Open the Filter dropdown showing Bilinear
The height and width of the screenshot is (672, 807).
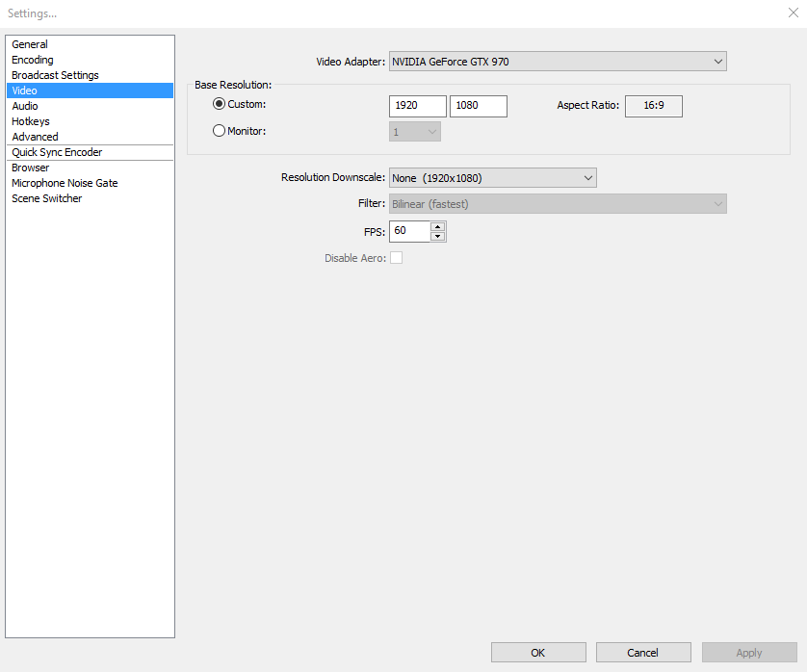pyautogui.click(x=558, y=204)
